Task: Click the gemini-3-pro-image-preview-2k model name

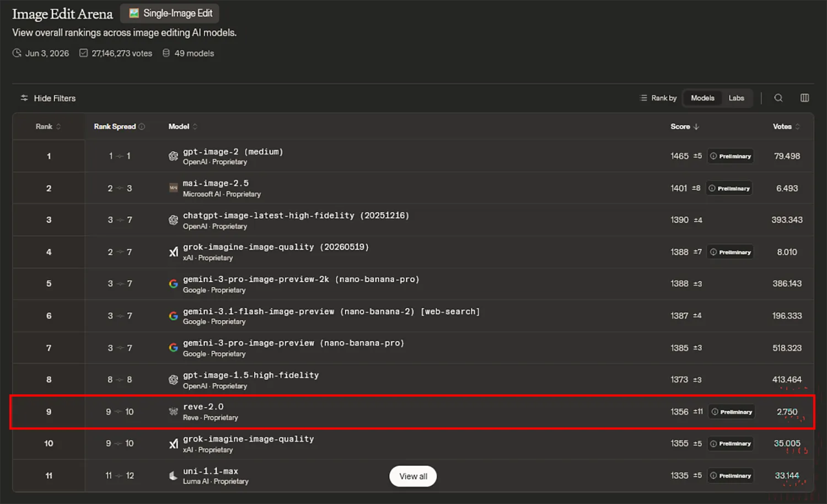Action: pos(301,280)
